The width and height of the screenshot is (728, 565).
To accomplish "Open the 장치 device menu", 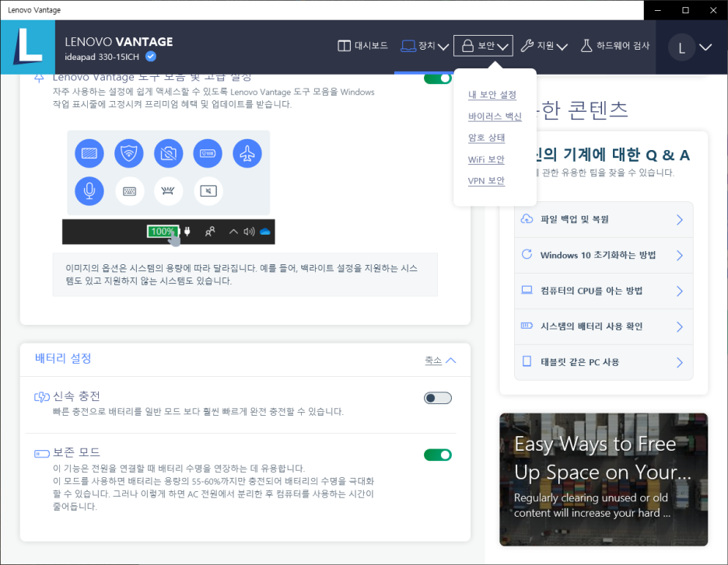I will (x=425, y=45).
